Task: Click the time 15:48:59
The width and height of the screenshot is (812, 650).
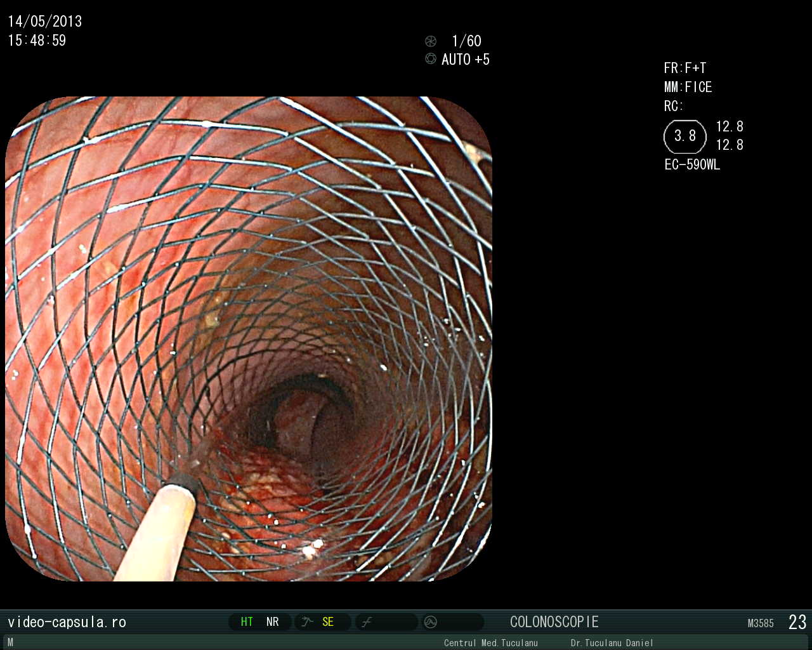Action: point(37,41)
